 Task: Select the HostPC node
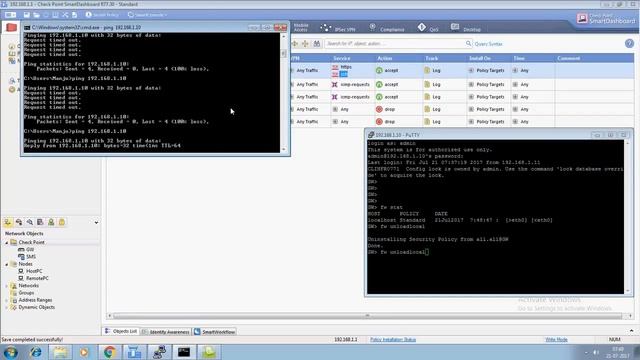coord(30,271)
